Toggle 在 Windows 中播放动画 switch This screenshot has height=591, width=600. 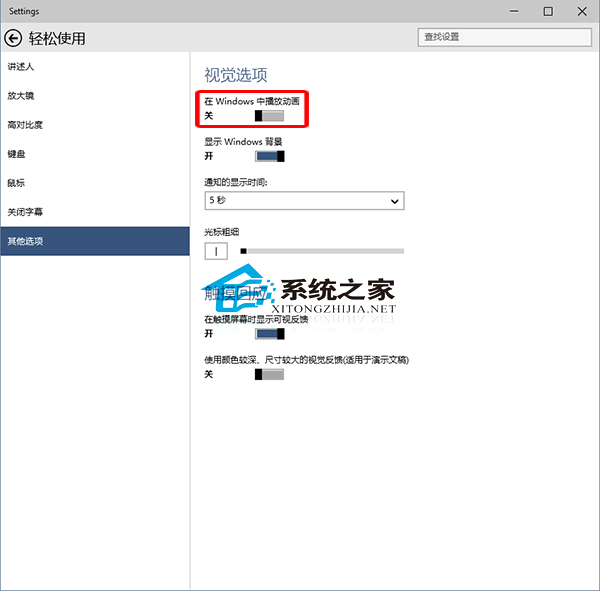pyautogui.click(x=269, y=116)
